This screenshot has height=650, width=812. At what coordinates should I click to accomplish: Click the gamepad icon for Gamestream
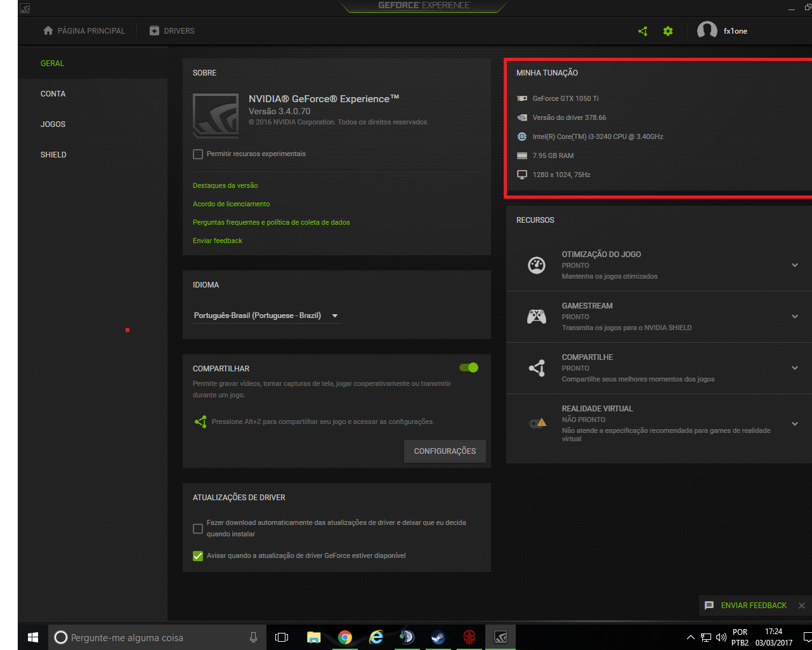(x=537, y=316)
